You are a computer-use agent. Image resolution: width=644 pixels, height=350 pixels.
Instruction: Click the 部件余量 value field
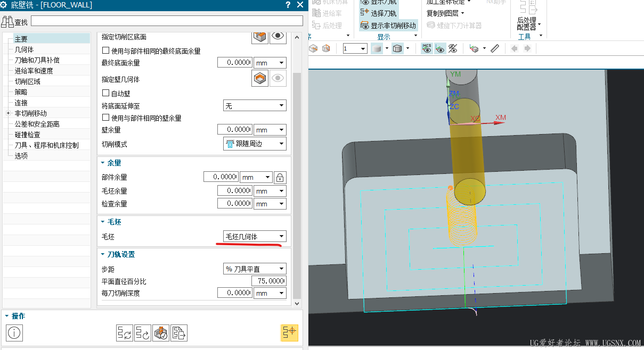tap(221, 177)
